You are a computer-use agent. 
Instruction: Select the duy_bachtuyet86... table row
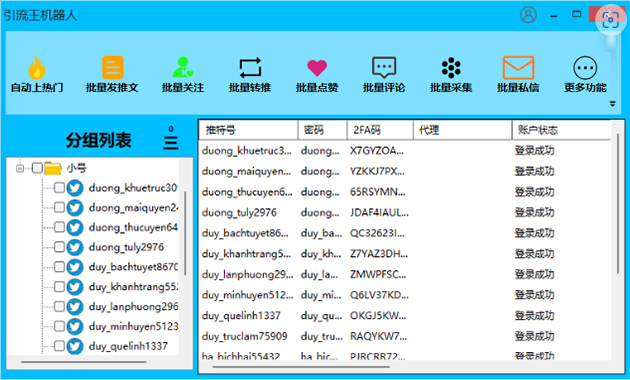405,233
